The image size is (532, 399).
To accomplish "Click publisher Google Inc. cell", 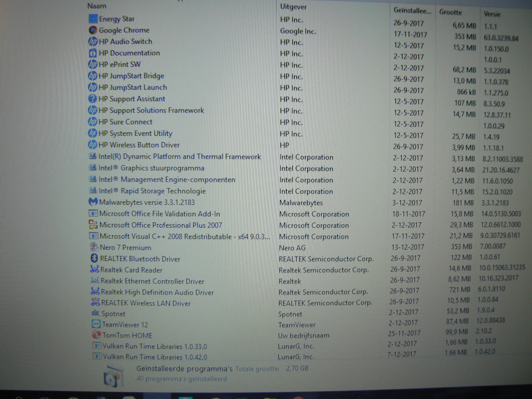I will pyautogui.click(x=298, y=31).
